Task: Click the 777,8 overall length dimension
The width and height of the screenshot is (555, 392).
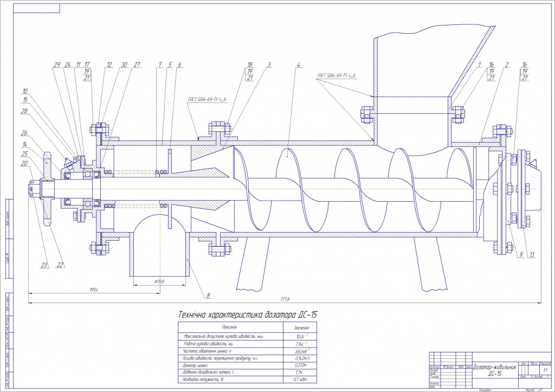Action: click(x=285, y=299)
